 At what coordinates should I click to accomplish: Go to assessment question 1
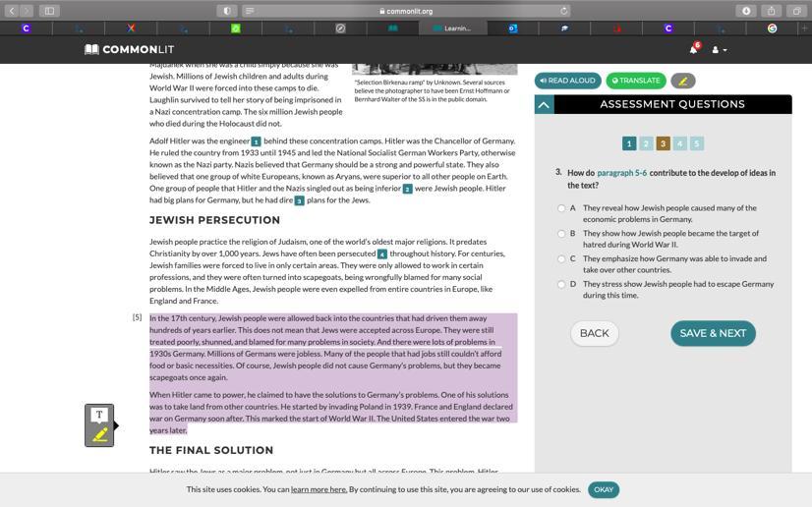click(x=629, y=143)
